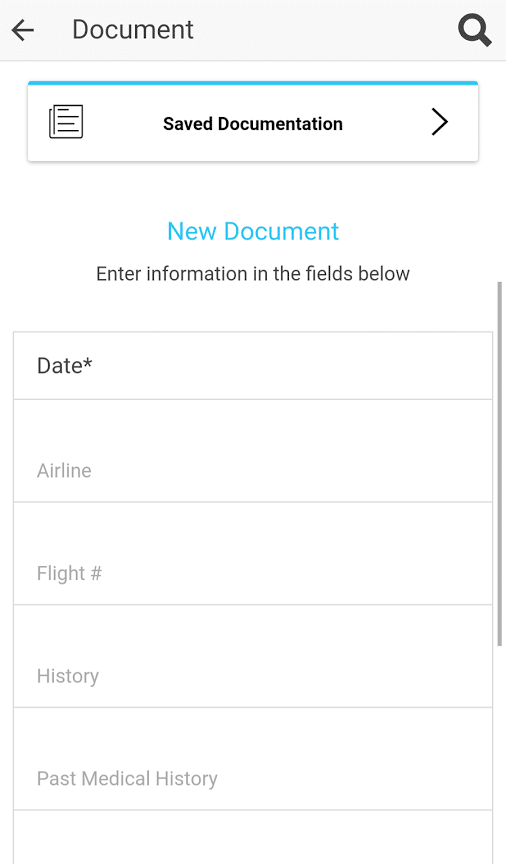Open search with the magnifier icon
The image size is (506, 864).
click(475, 30)
